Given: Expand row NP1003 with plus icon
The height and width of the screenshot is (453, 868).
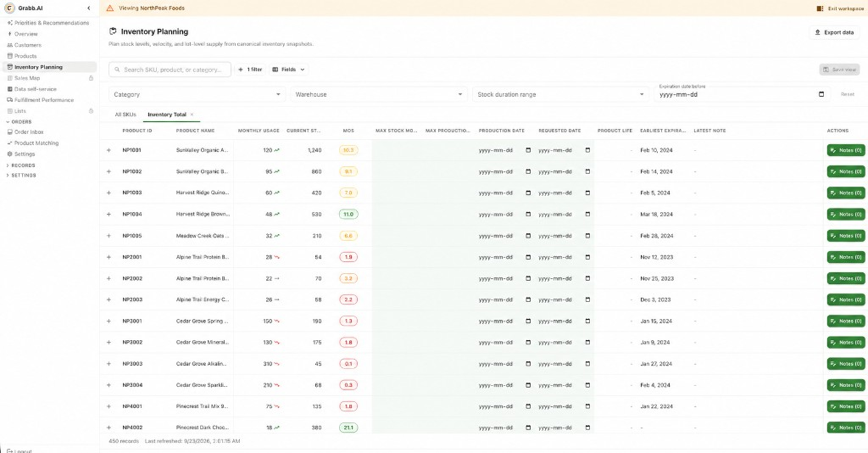Looking at the screenshot, I should (x=108, y=193).
